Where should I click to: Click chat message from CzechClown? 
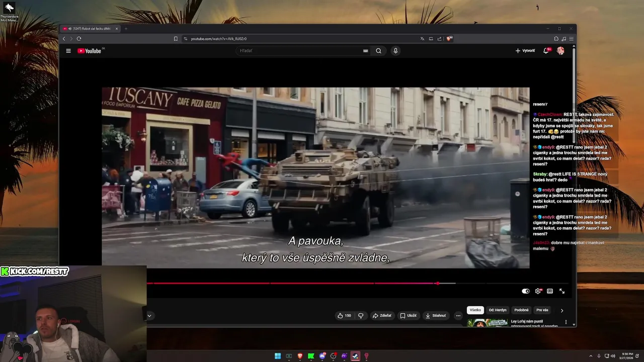point(574,126)
